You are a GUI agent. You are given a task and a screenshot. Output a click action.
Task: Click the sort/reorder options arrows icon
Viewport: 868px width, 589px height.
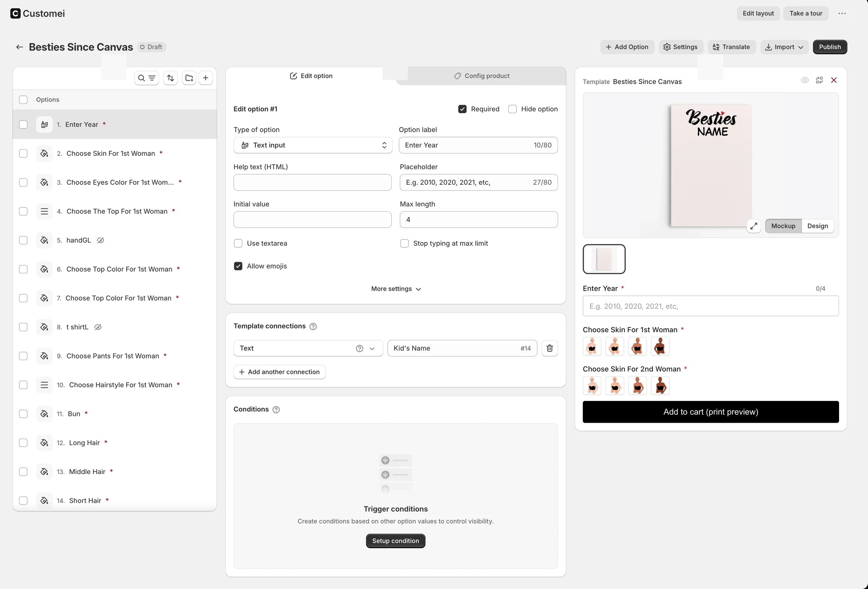(170, 78)
